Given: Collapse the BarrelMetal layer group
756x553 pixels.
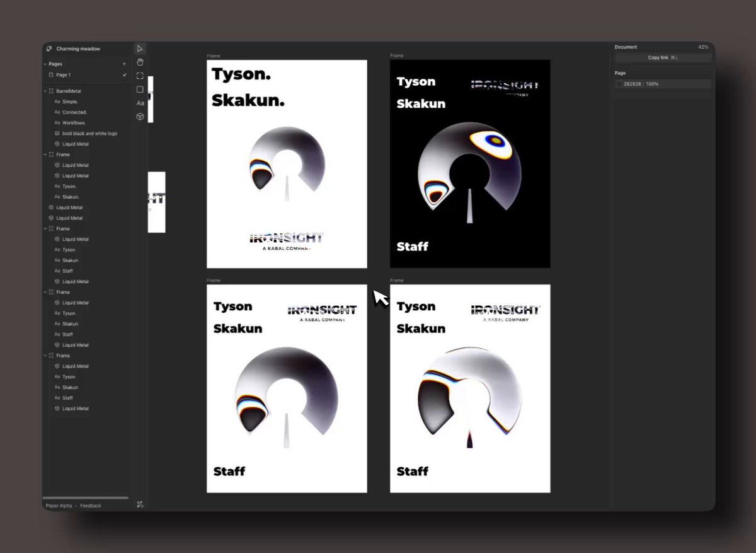Looking at the screenshot, I should (45, 91).
